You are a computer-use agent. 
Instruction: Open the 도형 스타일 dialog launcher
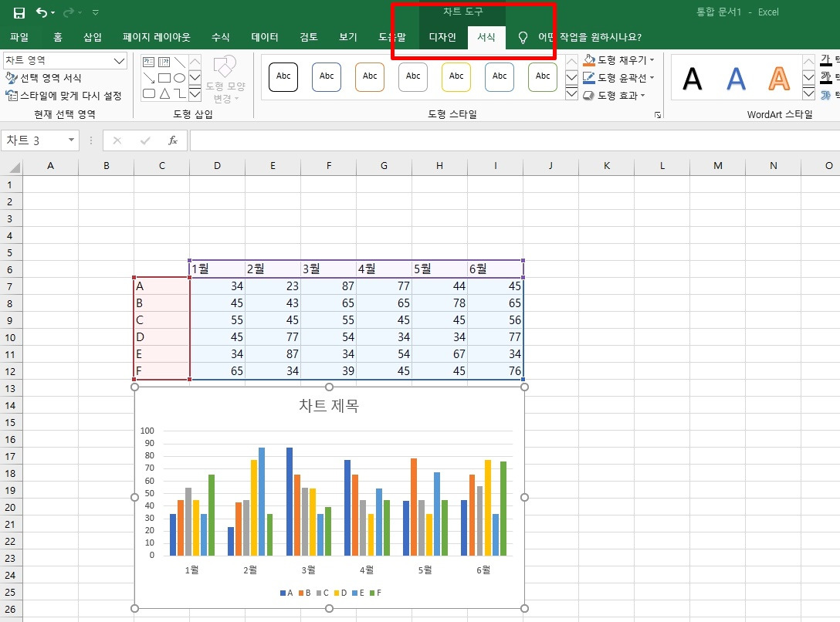tap(657, 114)
